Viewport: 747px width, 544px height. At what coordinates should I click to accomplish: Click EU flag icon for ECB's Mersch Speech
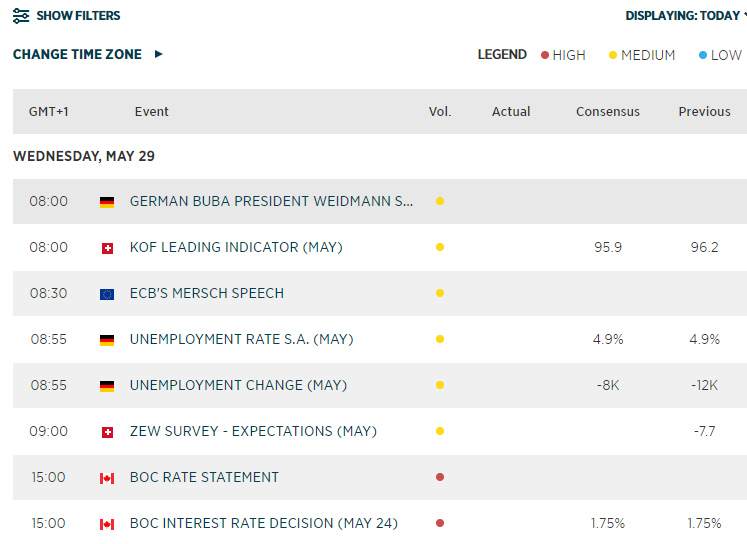tap(107, 294)
